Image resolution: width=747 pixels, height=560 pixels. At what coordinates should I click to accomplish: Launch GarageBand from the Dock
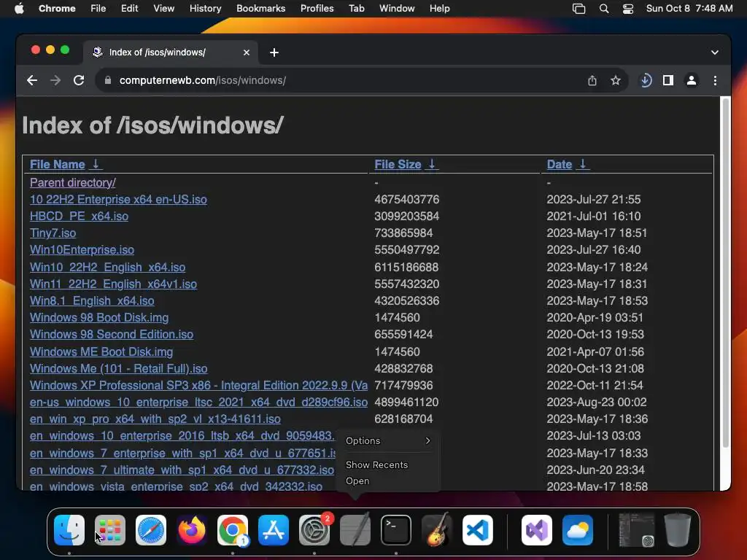click(x=437, y=529)
